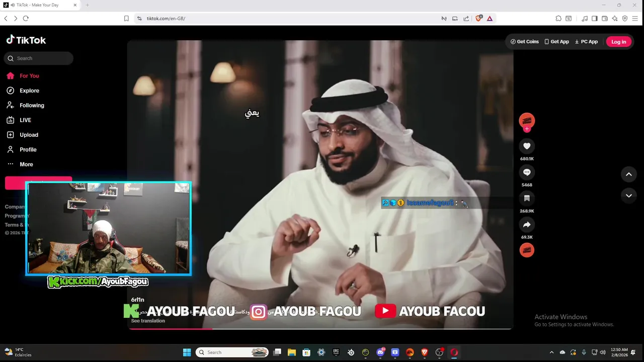Open the browser hamburger menu

pyautogui.click(x=636, y=18)
